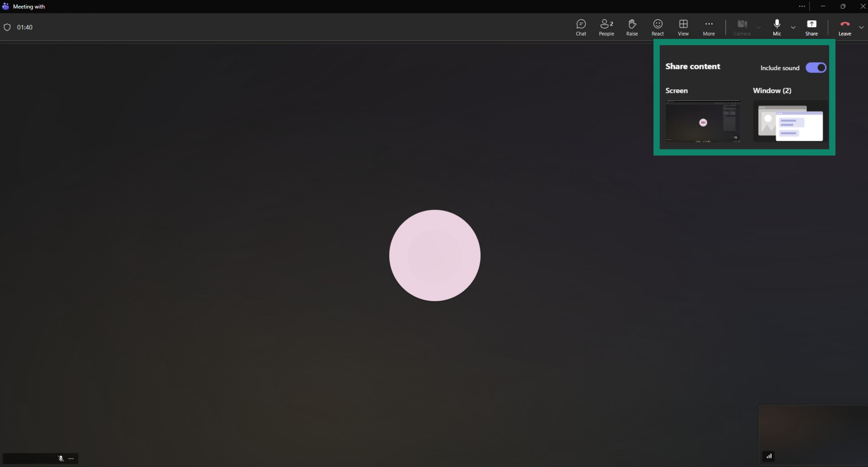Restore down the meeting window

[843, 6]
